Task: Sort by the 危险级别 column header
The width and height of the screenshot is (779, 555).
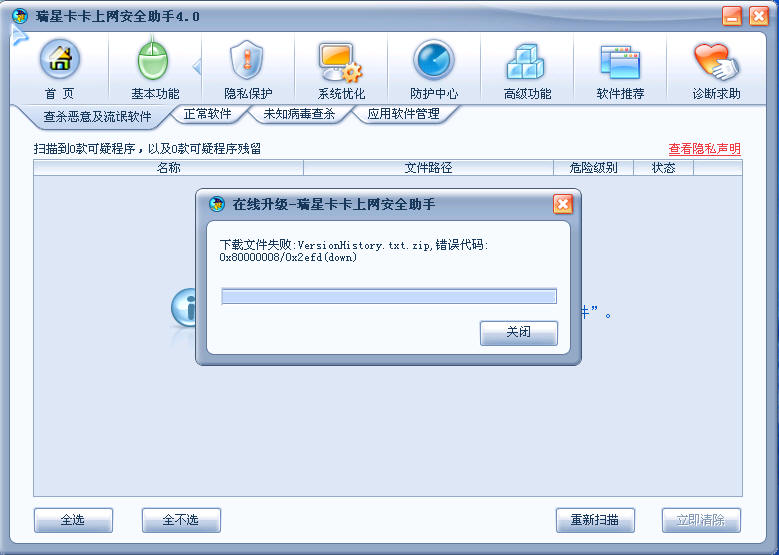Action: [593, 168]
